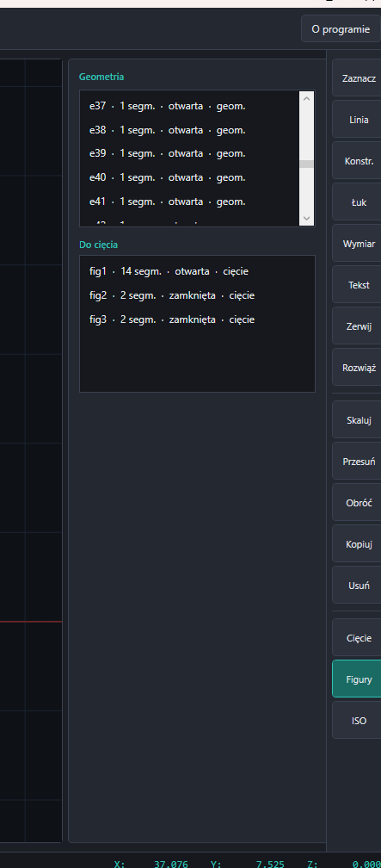Select geometry entry e40
Viewport: 381px width, 868px height.
190,177
